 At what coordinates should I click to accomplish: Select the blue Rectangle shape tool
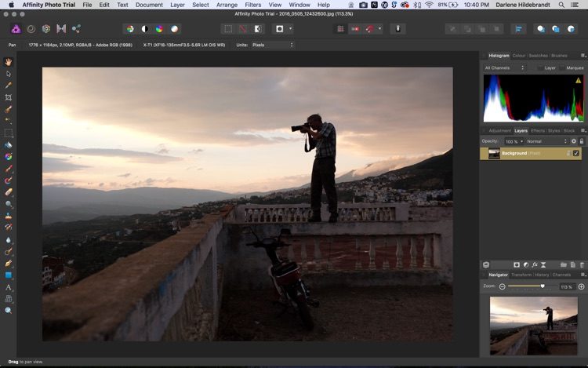tap(9, 275)
